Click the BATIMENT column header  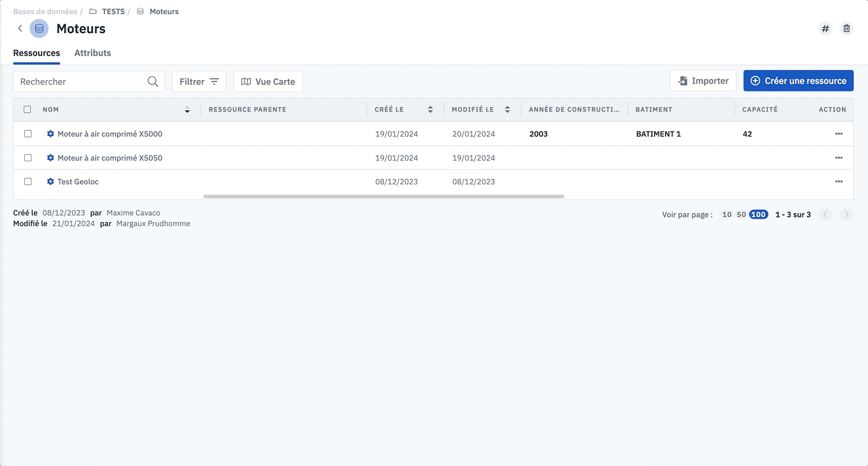tap(654, 110)
